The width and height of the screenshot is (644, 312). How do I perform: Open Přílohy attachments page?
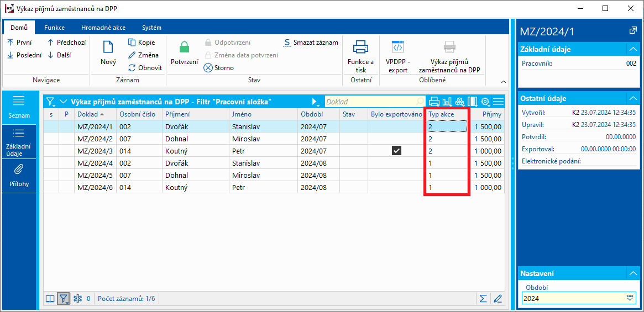coord(20,175)
